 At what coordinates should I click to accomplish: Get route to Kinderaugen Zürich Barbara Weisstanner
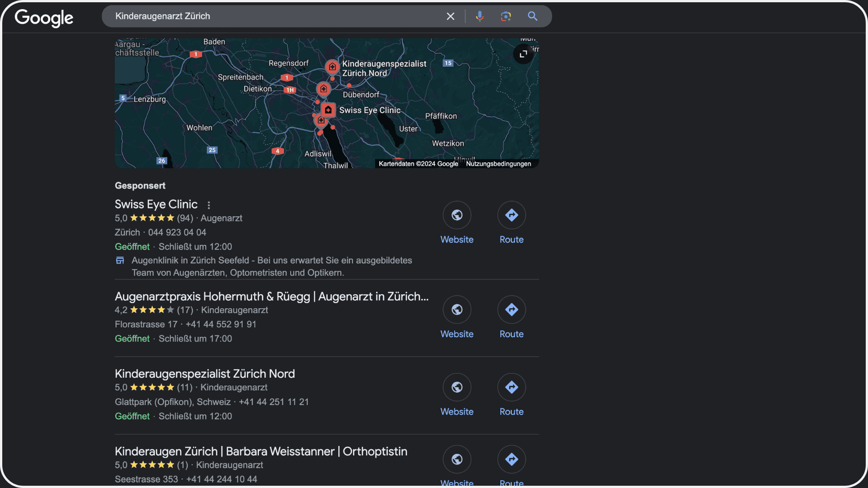tap(511, 460)
